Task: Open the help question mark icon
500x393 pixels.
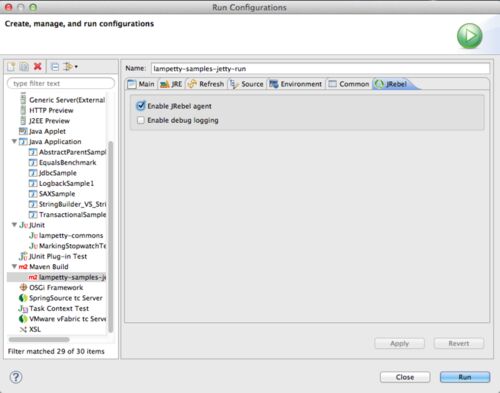Action: [x=16, y=377]
